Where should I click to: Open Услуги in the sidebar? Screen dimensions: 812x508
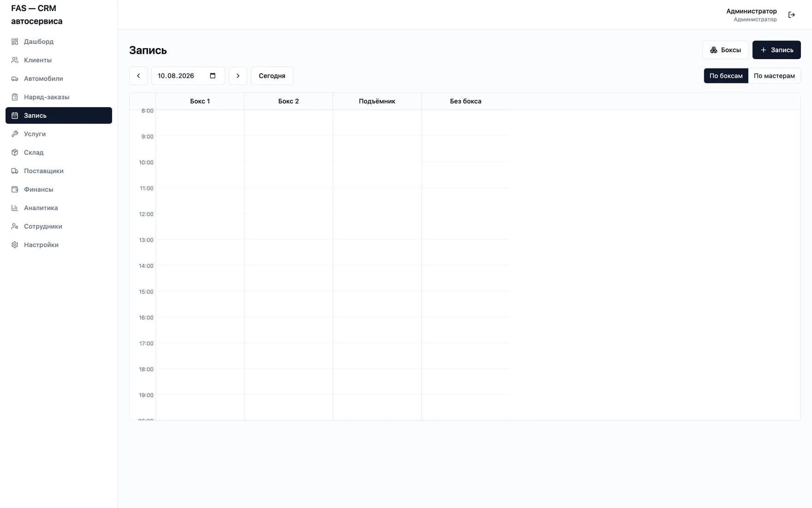[59, 134]
